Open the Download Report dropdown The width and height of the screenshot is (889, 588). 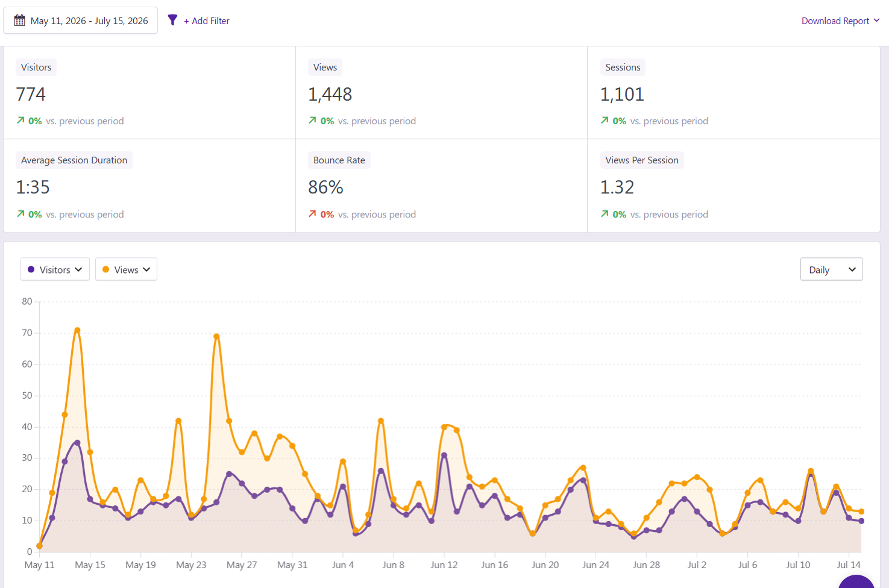click(x=840, y=20)
